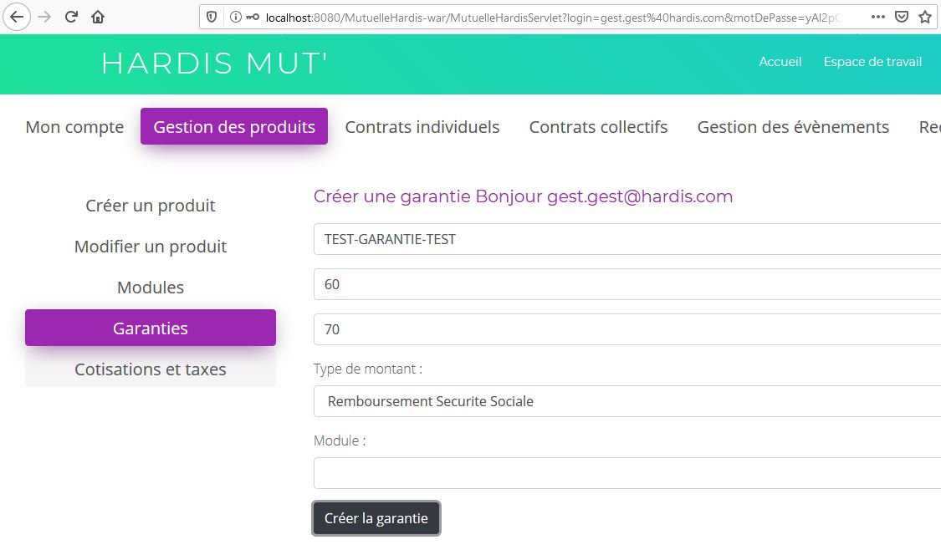Click the Accueil link in header
This screenshot has height=560, width=941.
780,62
